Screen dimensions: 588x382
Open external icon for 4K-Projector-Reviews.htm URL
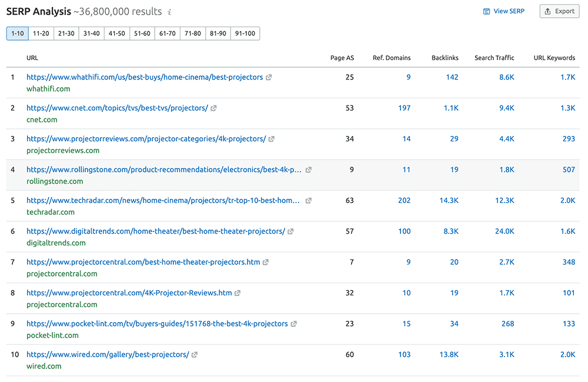[238, 293]
